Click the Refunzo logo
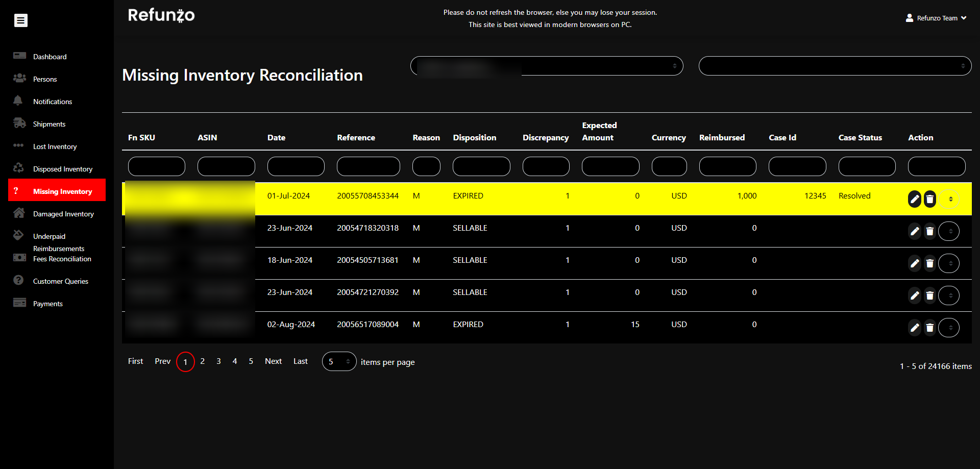 pyautogui.click(x=161, y=15)
